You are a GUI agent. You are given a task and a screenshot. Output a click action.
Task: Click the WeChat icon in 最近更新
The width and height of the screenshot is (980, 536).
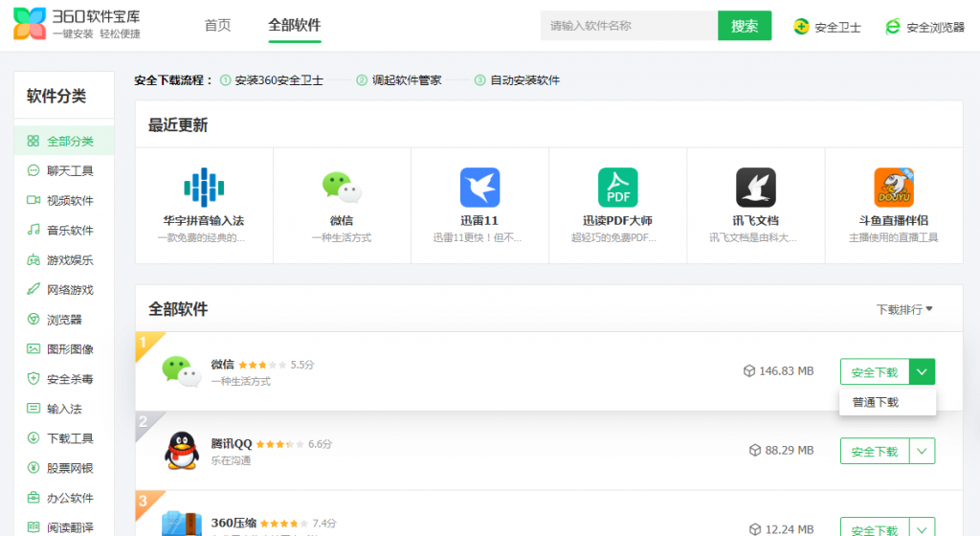click(342, 188)
